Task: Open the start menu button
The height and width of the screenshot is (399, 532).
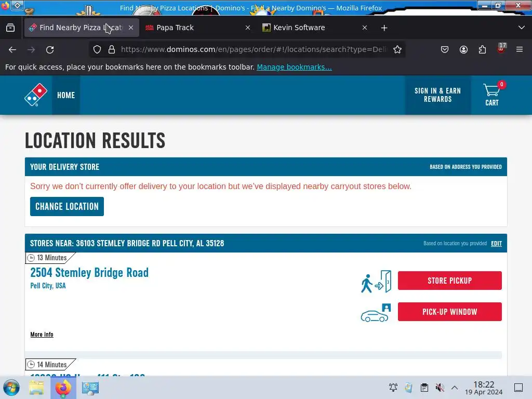Action: (x=11, y=388)
